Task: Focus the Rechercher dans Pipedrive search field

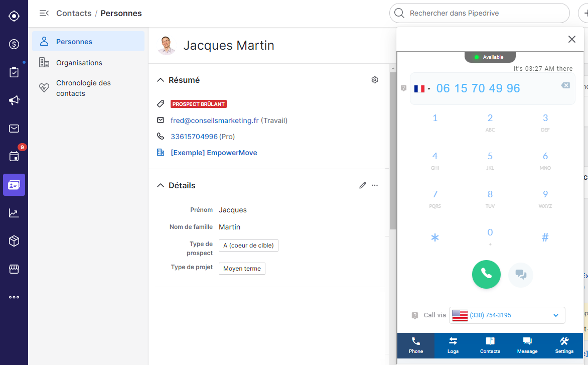Action: [x=479, y=13]
